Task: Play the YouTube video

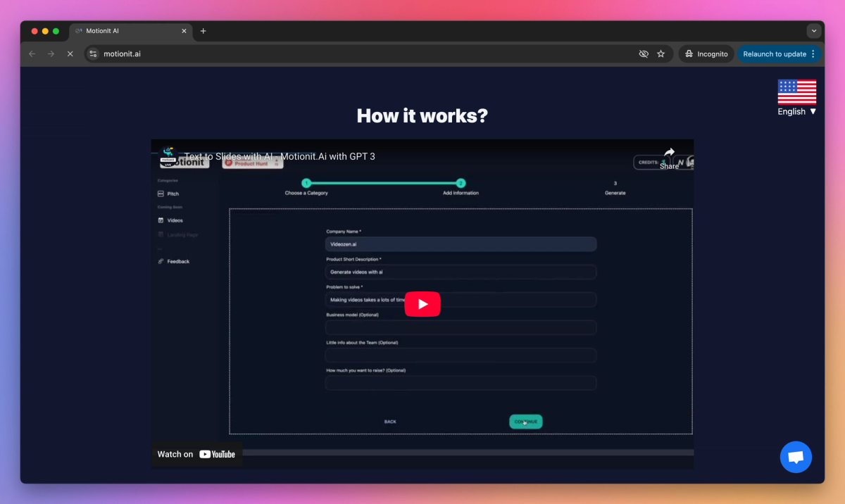Action: 422,304
